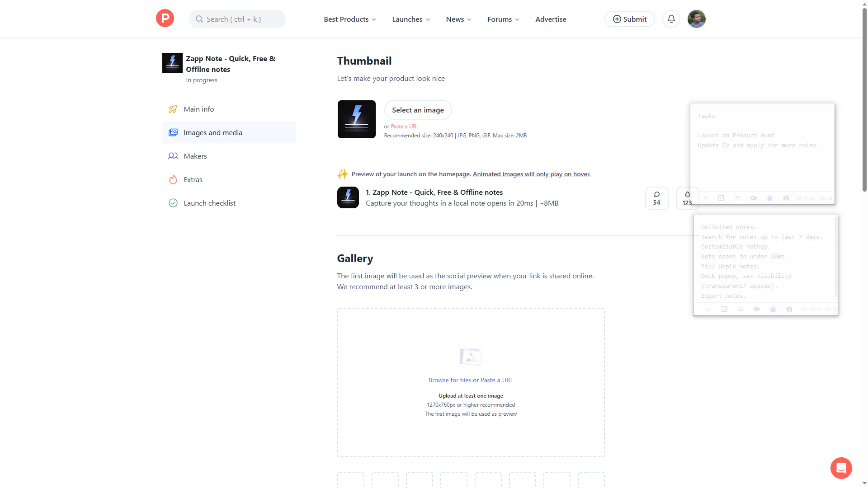Click the list icon in the Unlimited notes window
This screenshot has height=488, width=868.
click(x=741, y=310)
